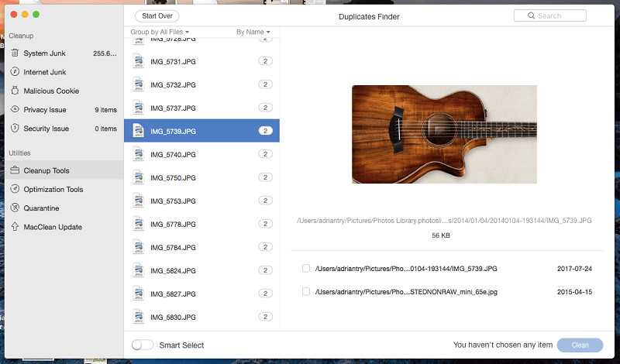620x364 pixels.
Task: Open Internet Junk in sidebar
Action: click(64, 72)
